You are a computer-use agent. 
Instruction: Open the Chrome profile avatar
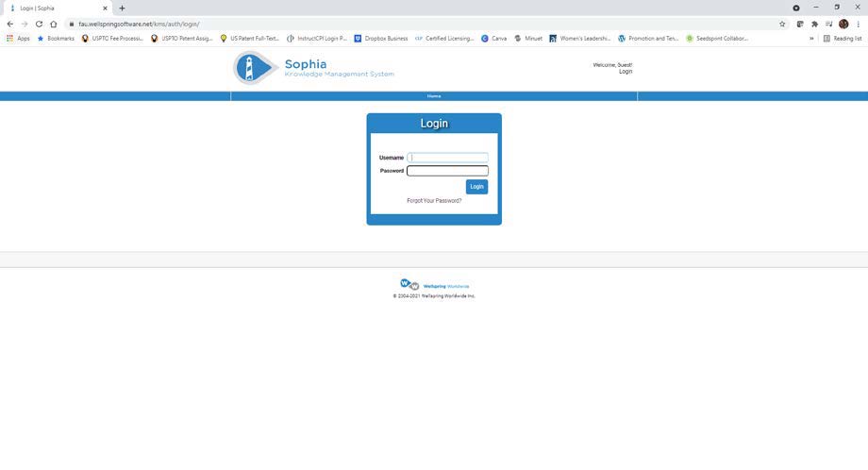(x=843, y=24)
